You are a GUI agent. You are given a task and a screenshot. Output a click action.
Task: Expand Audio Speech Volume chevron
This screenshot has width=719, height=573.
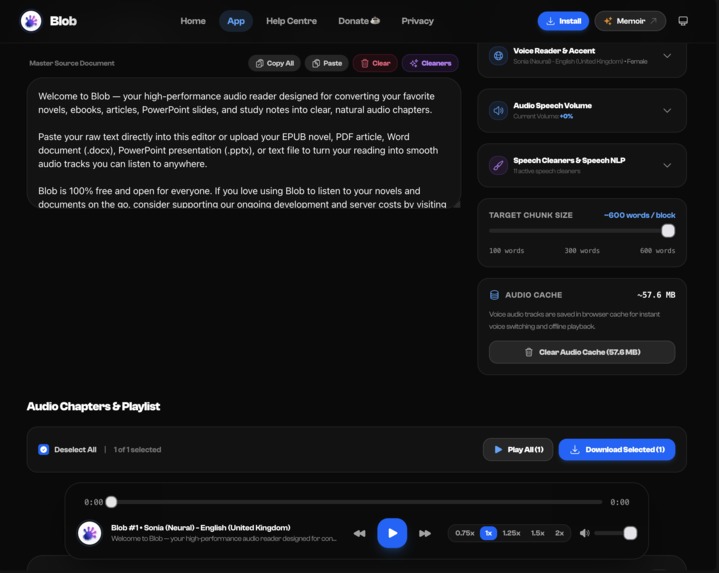[667, 110]
